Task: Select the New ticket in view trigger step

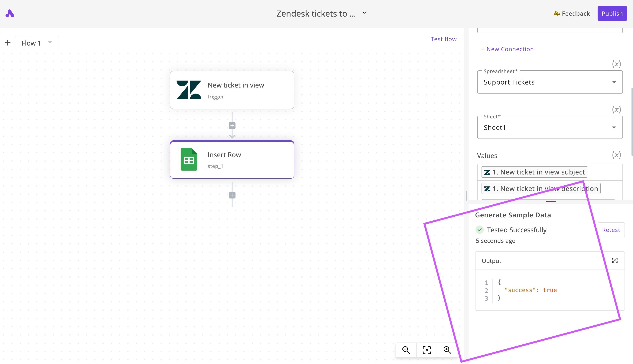Action: coord(232,90)
